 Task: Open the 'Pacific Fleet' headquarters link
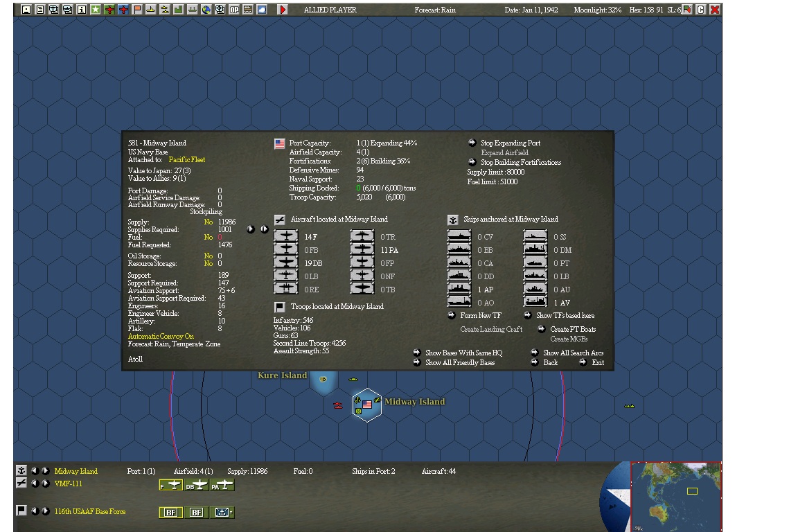(x=187, y=160)
